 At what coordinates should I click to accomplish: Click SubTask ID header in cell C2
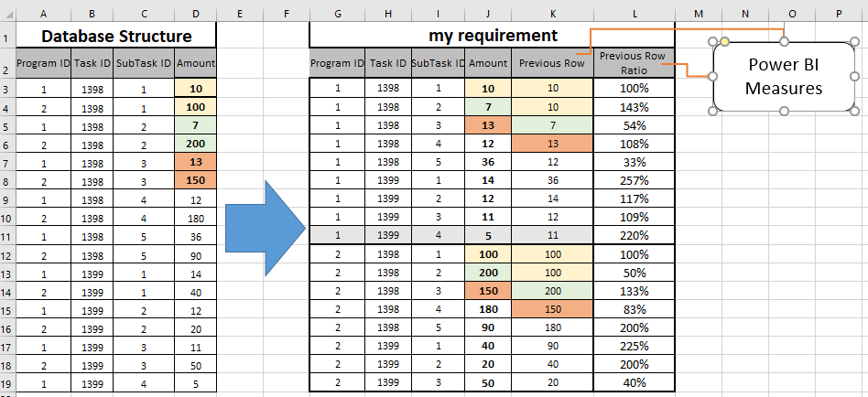coord(144,63)
